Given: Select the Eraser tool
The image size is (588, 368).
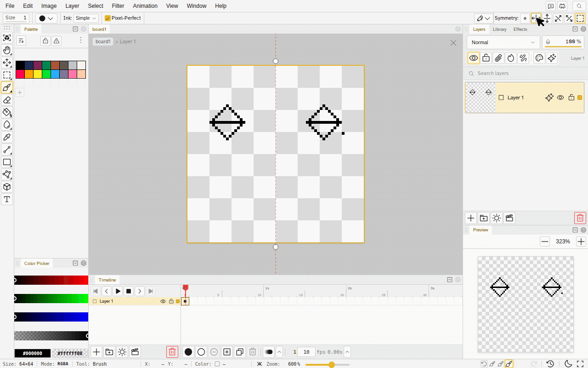Looking at the screenshot, I should 7,100.
